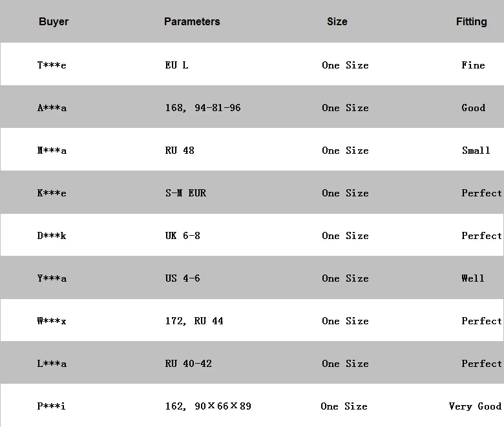The height and width of the screenshot is (427, 504).
Task: Click the Well fitting value
Action: coord(473,278)
